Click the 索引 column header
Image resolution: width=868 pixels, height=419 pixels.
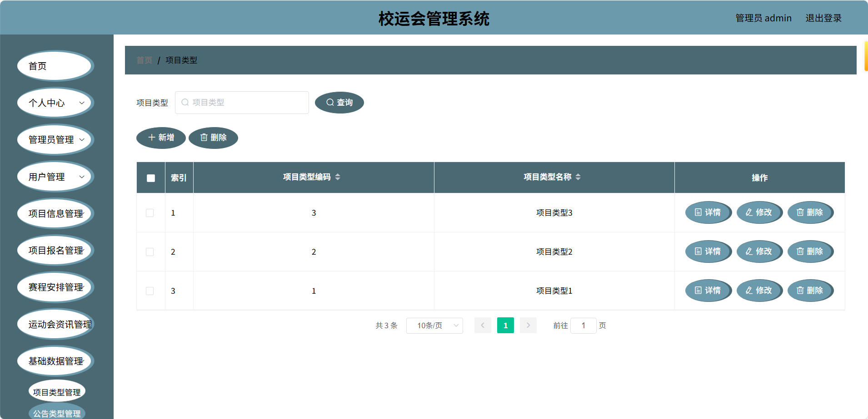[179, 178]
